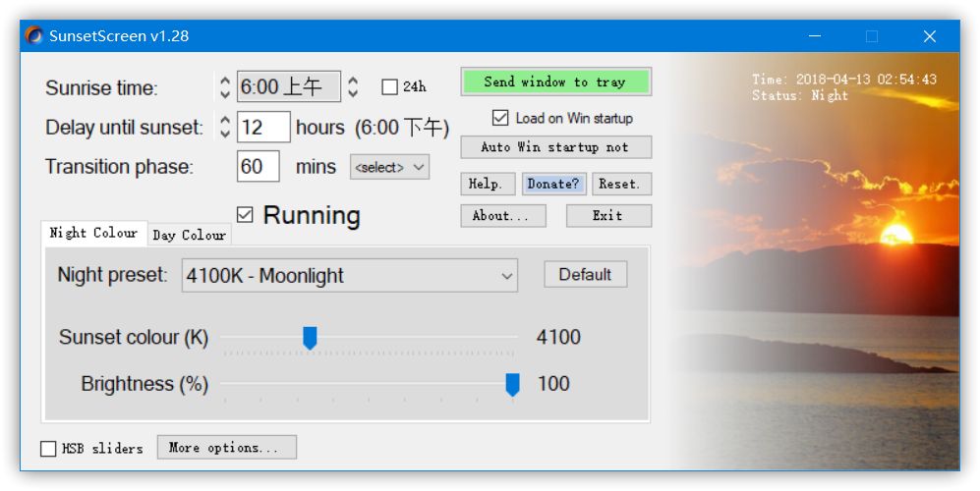Click the Transition phase minutes field
The height and width of the screenshot is (491, 980).
click(x=259, y=166)
